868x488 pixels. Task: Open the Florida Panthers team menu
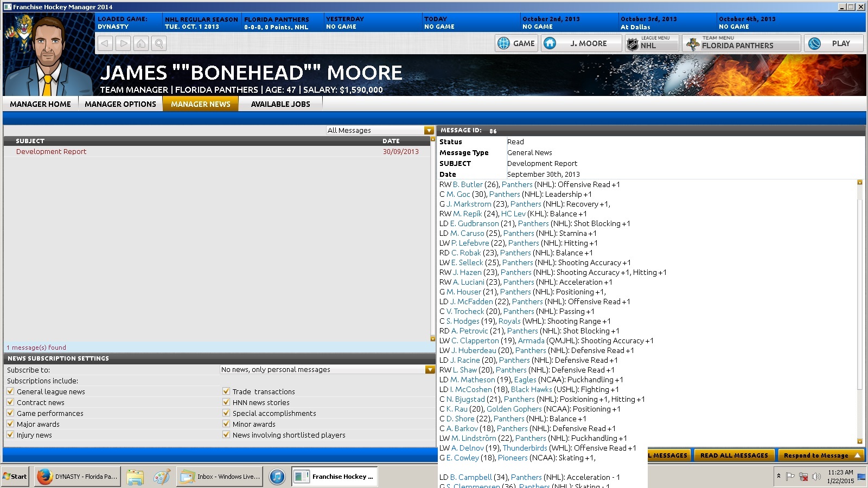click(741, 43)
